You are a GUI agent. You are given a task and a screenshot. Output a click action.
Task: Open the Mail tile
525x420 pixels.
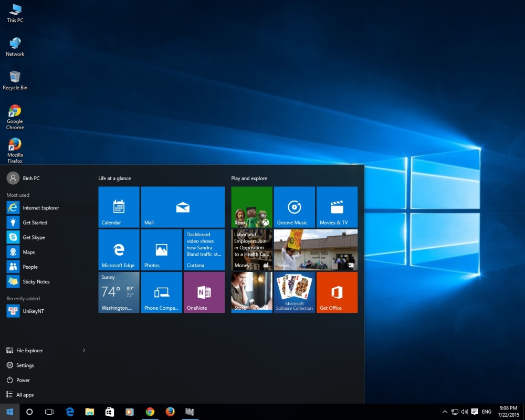pos(182,207)
